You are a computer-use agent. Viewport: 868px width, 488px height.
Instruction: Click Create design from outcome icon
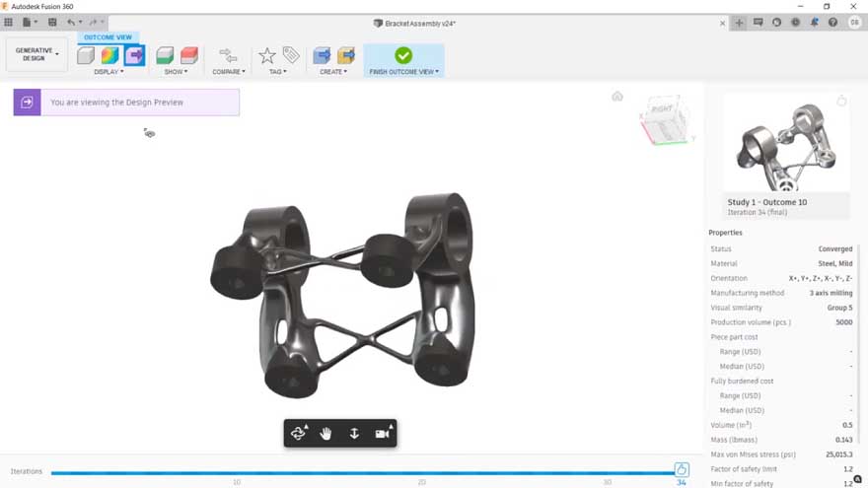point(322,55)
